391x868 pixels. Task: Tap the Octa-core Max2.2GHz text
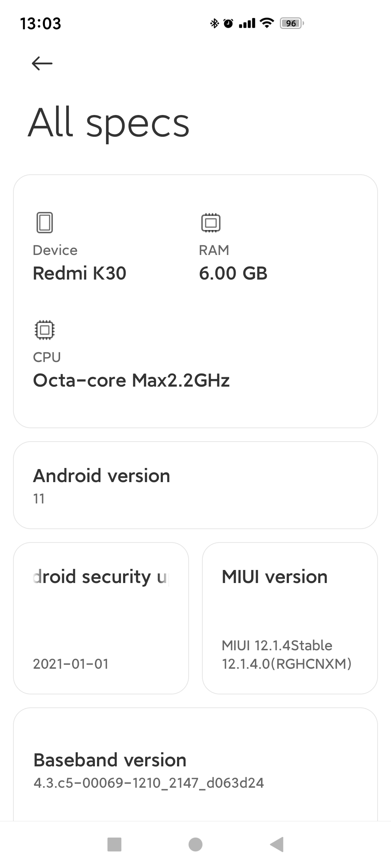tap(131, 380)
